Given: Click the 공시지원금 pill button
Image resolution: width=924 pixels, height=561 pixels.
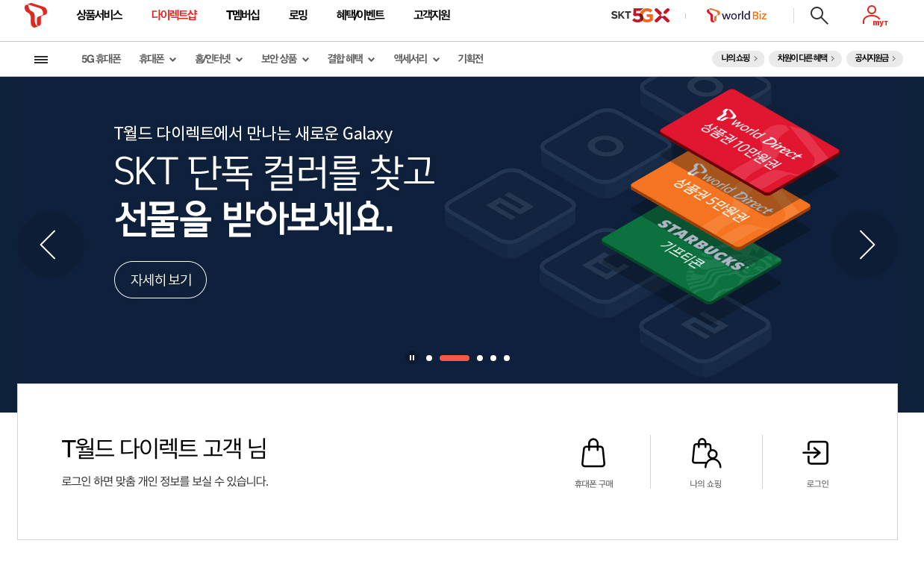Looking at the screenshot, I should (x=875, y=59).
